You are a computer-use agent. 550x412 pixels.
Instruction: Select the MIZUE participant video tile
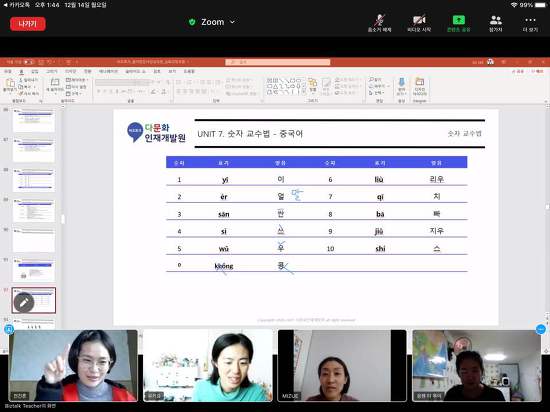[342, 365]
